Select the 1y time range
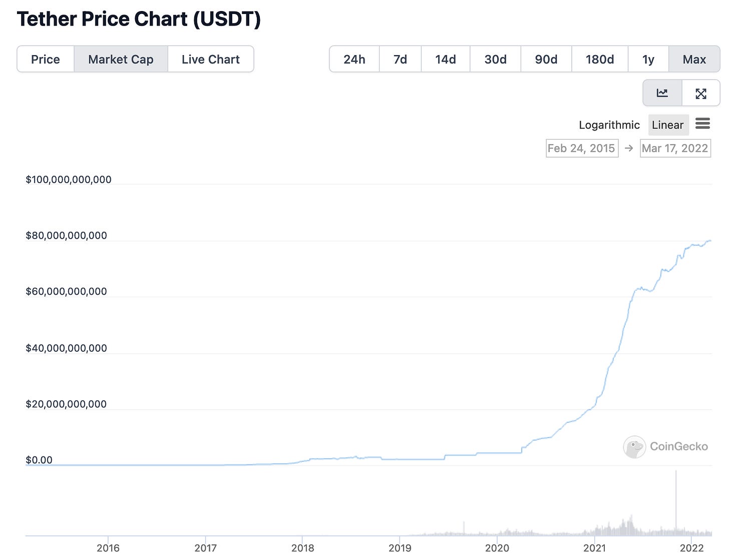The width and height of the screenshot is (729, 560). (x=648, y=59)
